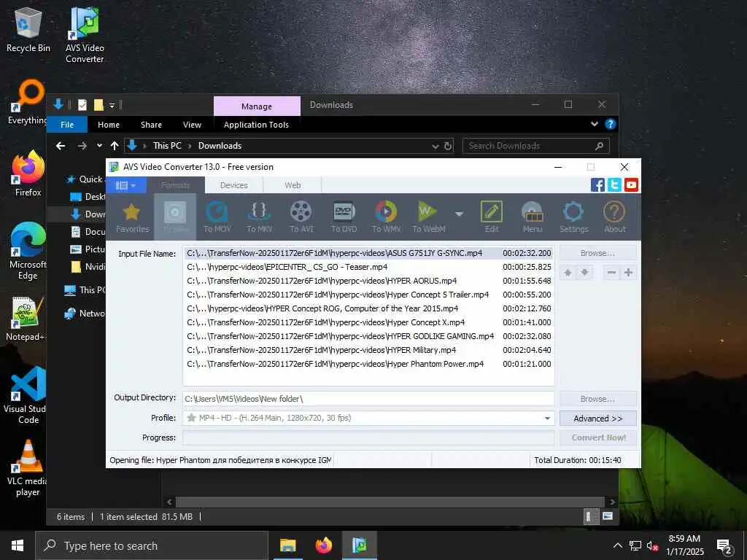The image size is (747, 560).
Task: Open Explorer help question mark icon
Action: (611, 124)
